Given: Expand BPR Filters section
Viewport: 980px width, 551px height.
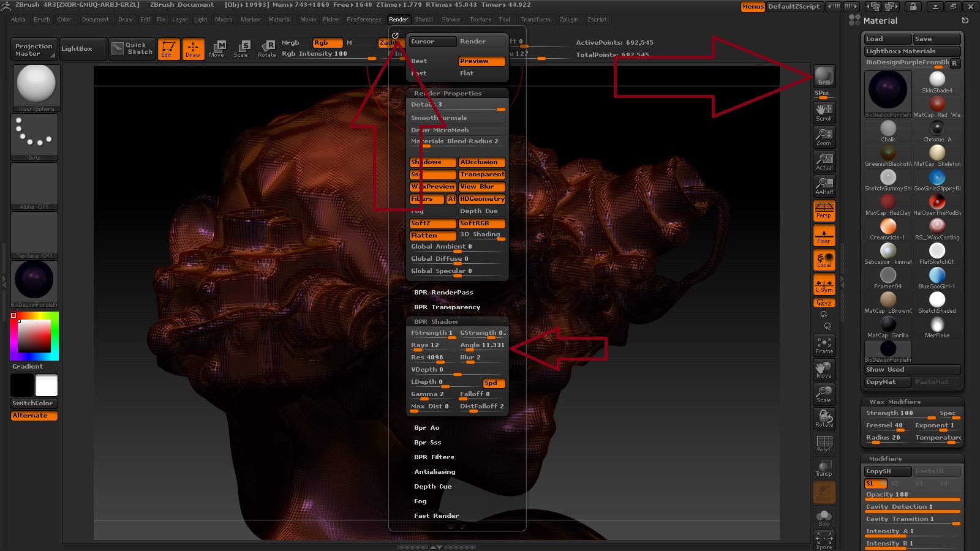Looking at the screenshot, I should pos(434,457).
